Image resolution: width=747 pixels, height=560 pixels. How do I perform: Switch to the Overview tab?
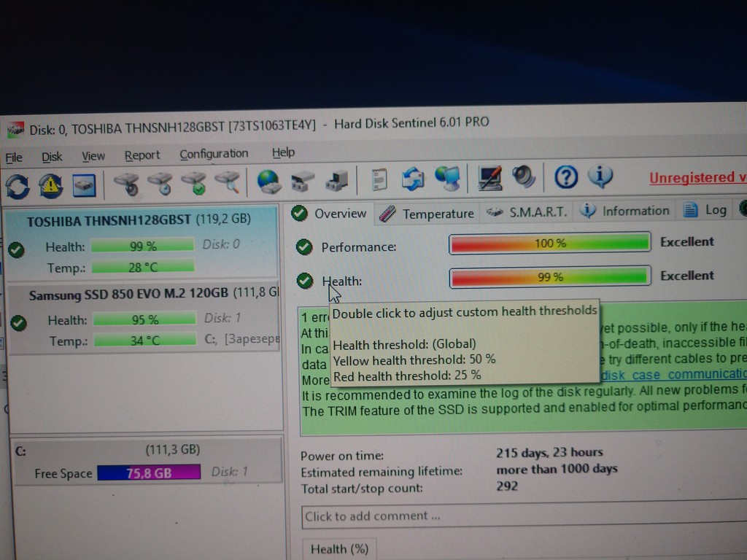coord(330,214)
